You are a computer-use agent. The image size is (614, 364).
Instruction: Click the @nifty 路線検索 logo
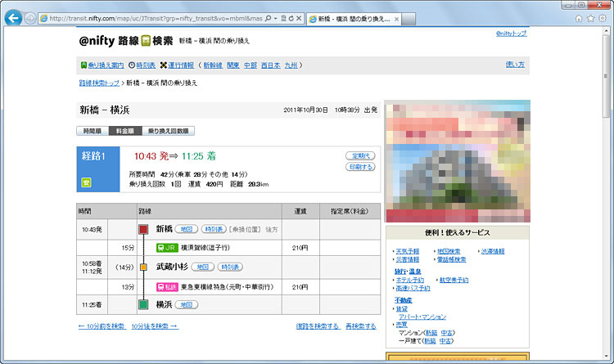[126, 40]
